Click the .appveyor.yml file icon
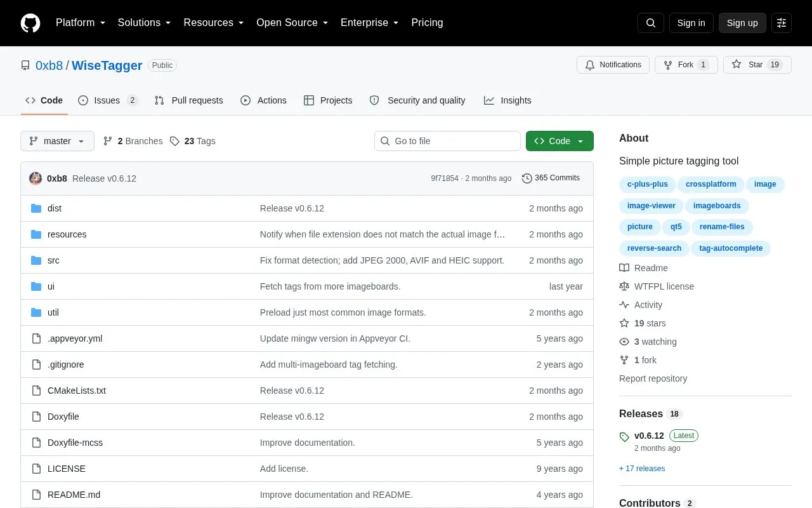 36,338
